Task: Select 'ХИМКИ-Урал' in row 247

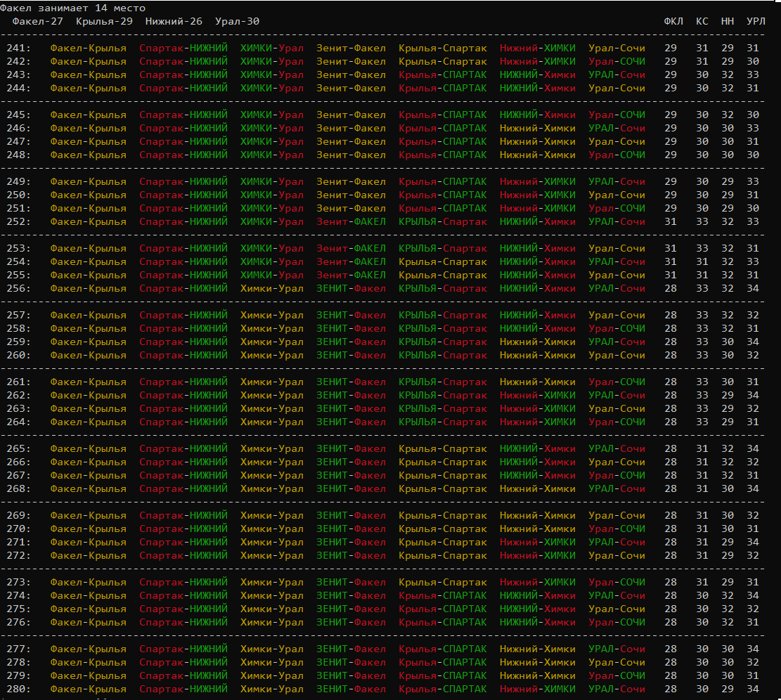Action: point(272,141)
